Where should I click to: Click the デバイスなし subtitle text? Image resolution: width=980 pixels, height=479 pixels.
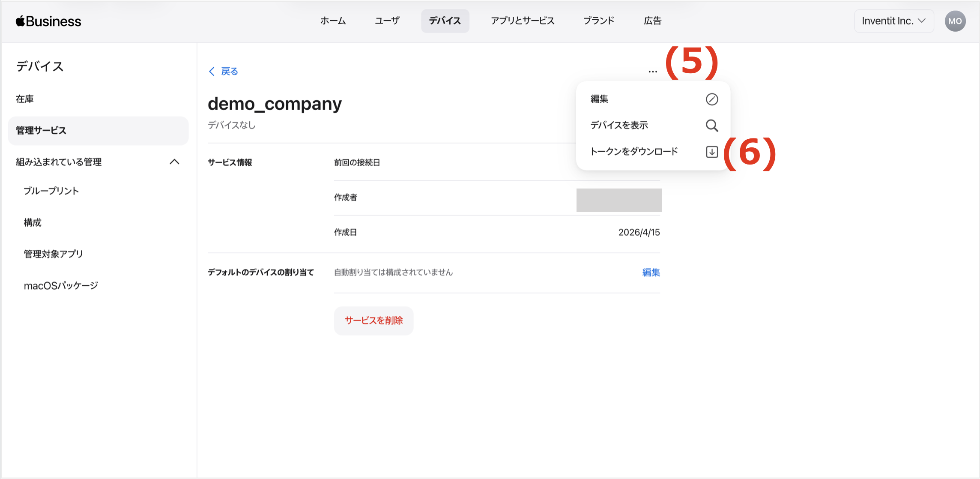click(232, 125)
